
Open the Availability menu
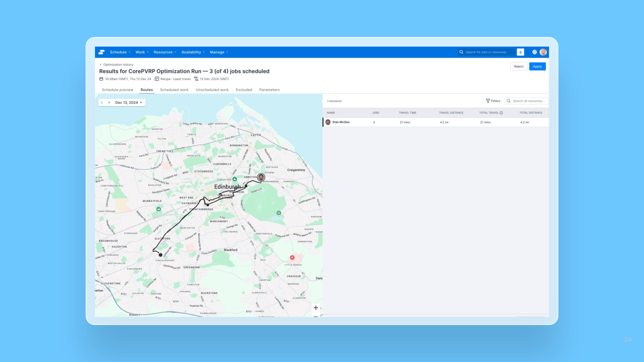coord(193,52)
